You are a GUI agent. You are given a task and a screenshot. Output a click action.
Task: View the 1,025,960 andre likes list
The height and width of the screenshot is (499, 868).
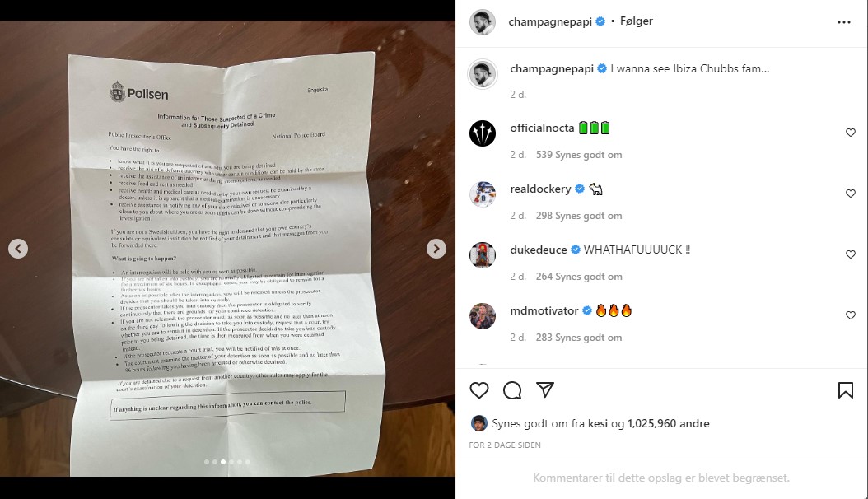(668, 424)
